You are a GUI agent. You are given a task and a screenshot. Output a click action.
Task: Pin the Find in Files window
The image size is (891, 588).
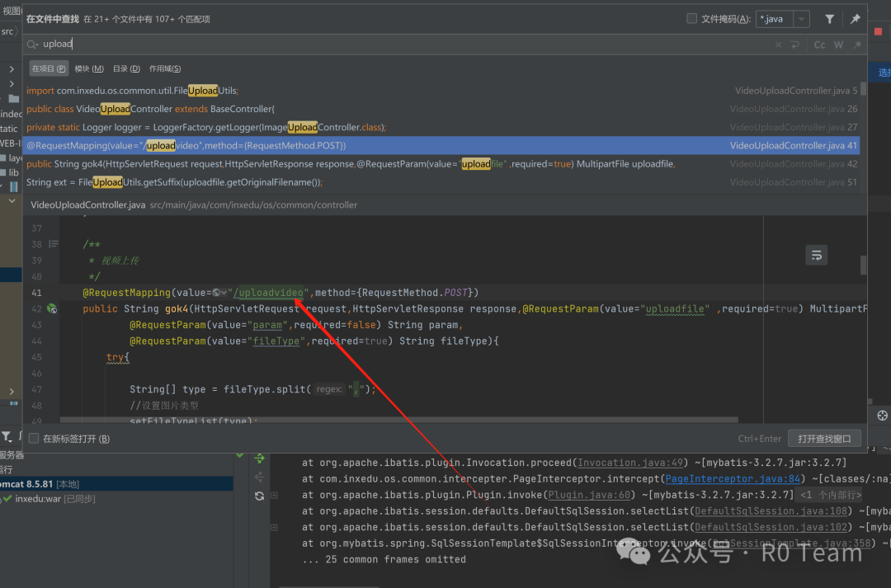[855, 19]
